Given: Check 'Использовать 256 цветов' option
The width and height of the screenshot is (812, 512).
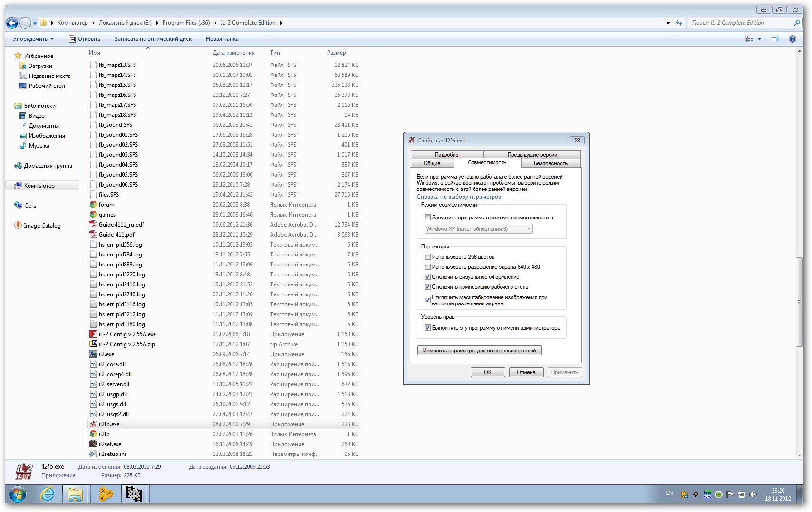Looking at the screenshot, I should click(x=427, y=257).
